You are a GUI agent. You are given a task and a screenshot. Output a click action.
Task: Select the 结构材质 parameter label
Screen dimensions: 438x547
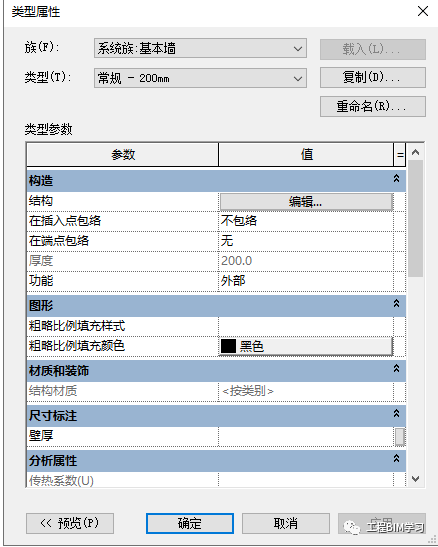pos(53,391)
